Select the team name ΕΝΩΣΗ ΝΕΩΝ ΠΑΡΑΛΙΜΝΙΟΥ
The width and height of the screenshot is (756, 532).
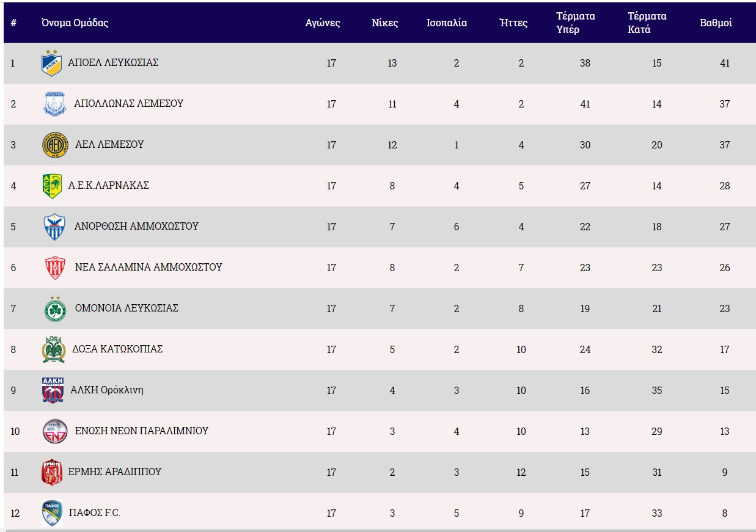142,431
